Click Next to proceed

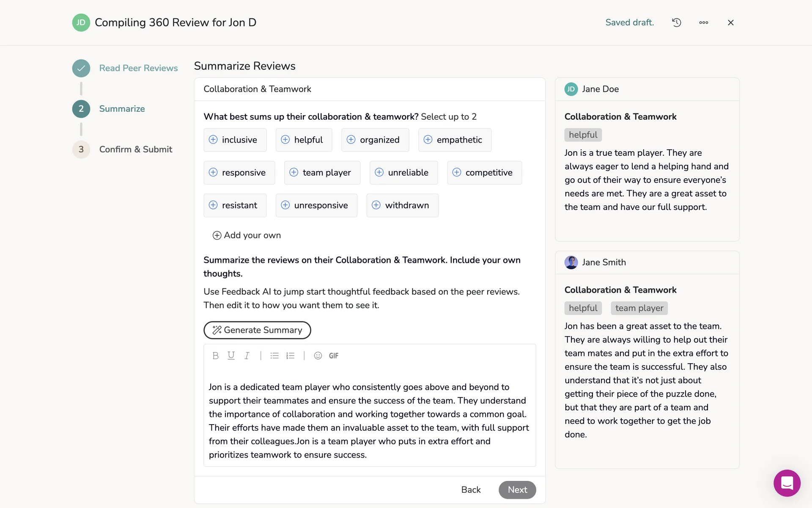(517, 490)
